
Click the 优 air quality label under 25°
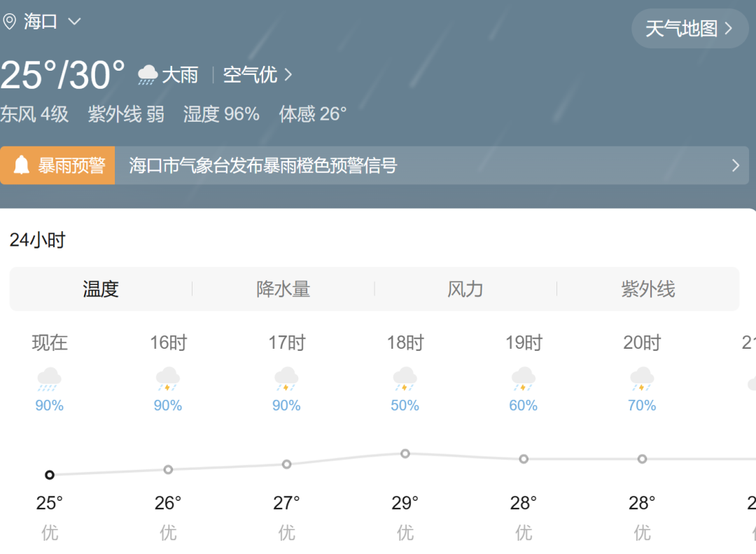click(x=50, y=533)
